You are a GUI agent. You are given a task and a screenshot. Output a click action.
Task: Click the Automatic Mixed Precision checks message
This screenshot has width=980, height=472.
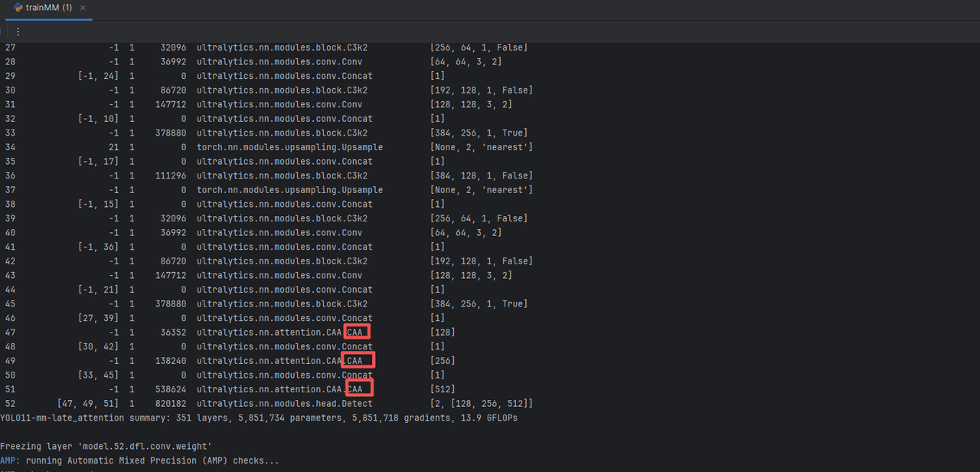(152, 461)
